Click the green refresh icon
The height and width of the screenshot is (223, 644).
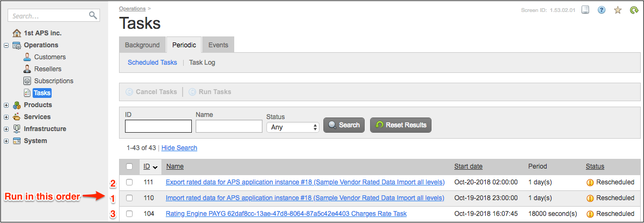click(x=634, y=10)
